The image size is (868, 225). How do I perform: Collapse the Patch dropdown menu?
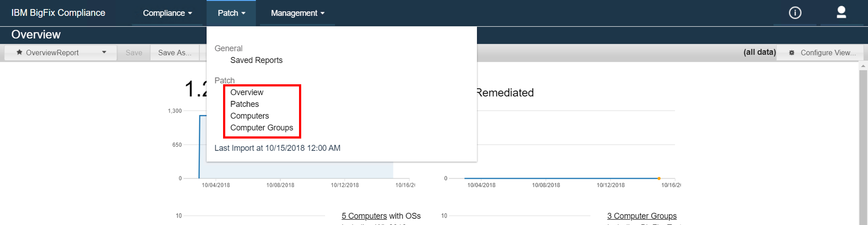[x=231, y=13]
